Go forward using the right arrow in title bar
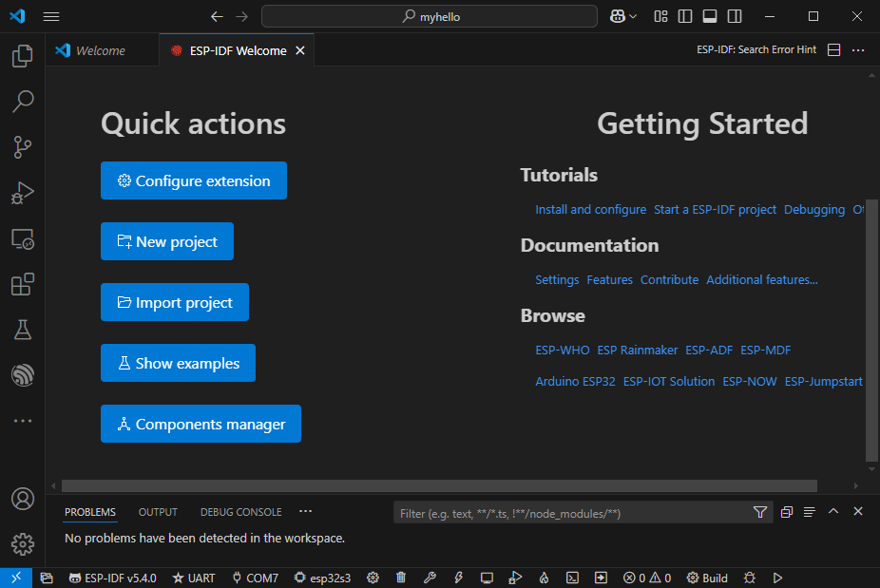The height and width of the screenshot is (588, 880). [242, 16]
